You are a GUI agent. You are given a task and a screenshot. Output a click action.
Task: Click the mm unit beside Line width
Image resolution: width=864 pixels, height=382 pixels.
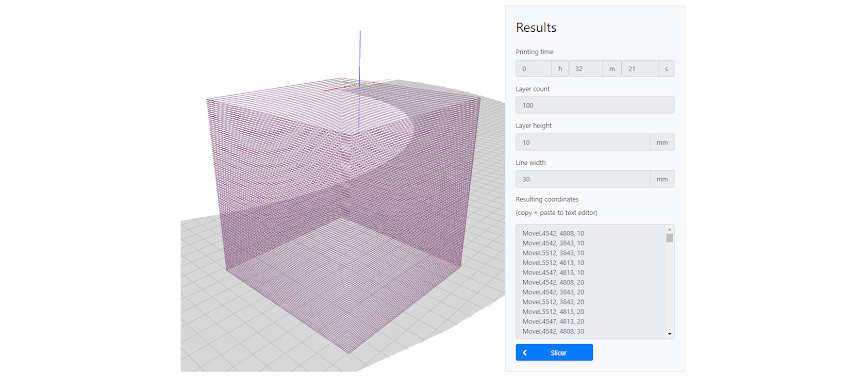click(x=662, y=179)
